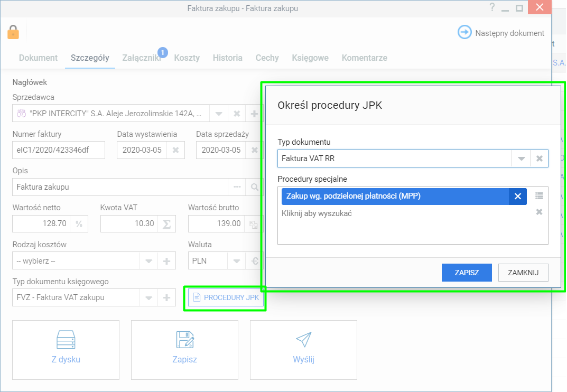The height and width of the screenshot is (392, 567).
Task: Open the Koszty tab
Action: click(x=187, y=58)
